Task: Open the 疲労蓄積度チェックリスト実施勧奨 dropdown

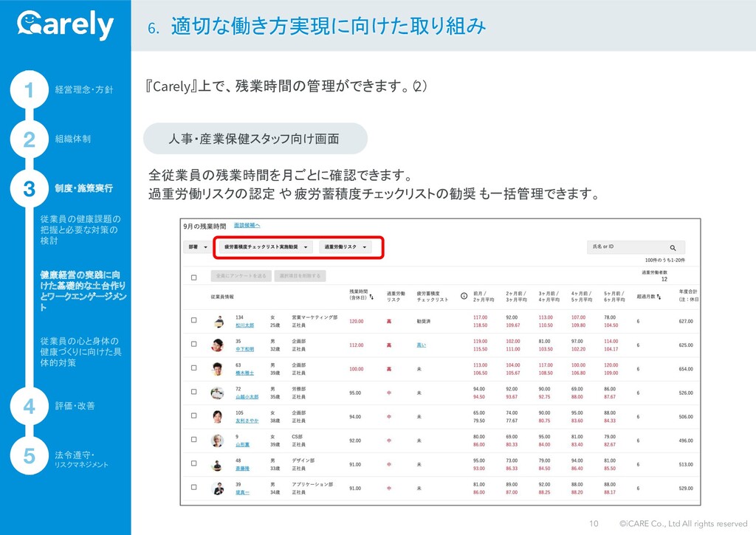Action: pyautogui.click(x=266, y=246)
